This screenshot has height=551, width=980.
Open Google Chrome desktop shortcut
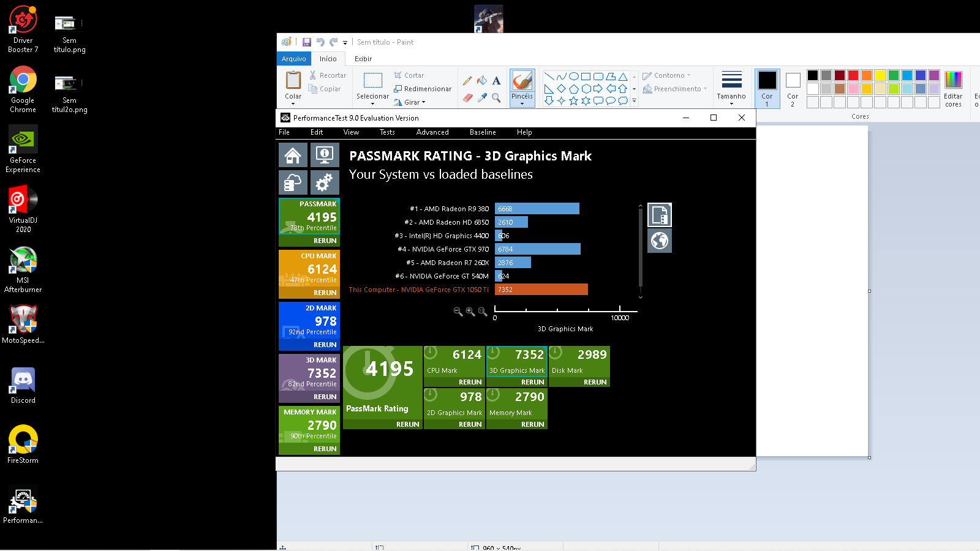click(23, 90)
